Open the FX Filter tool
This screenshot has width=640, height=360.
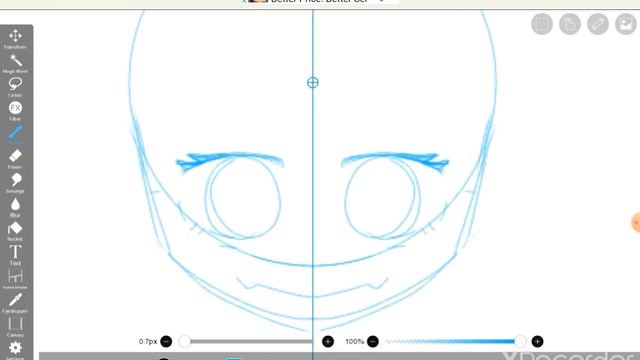coord(16,111)
